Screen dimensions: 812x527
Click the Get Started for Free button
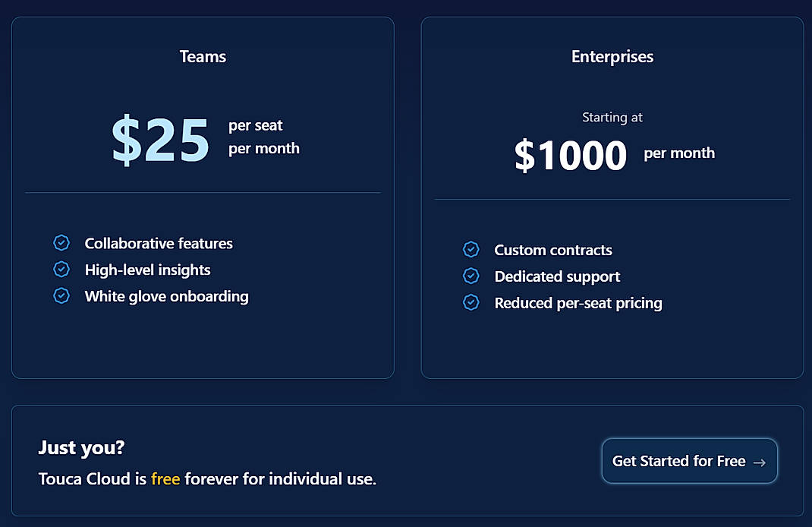689,461
